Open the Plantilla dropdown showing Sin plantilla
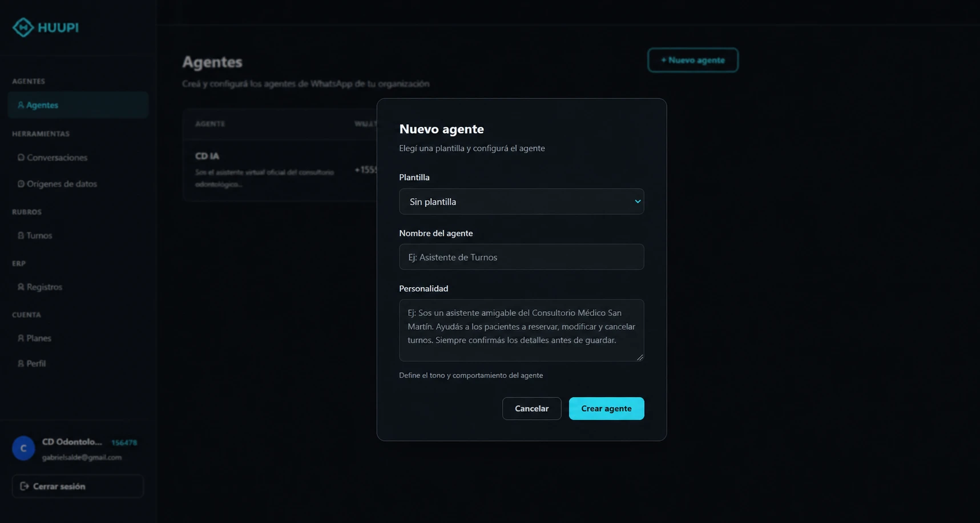This screenshot has width=980, height=523. [521, 202]
